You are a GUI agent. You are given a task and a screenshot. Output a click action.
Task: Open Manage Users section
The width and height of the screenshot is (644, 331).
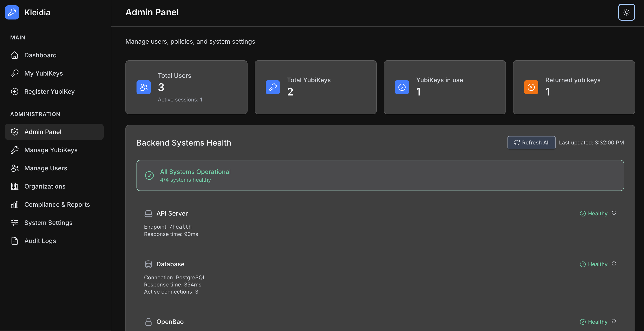pyautogui.click(x=45, y=168)
